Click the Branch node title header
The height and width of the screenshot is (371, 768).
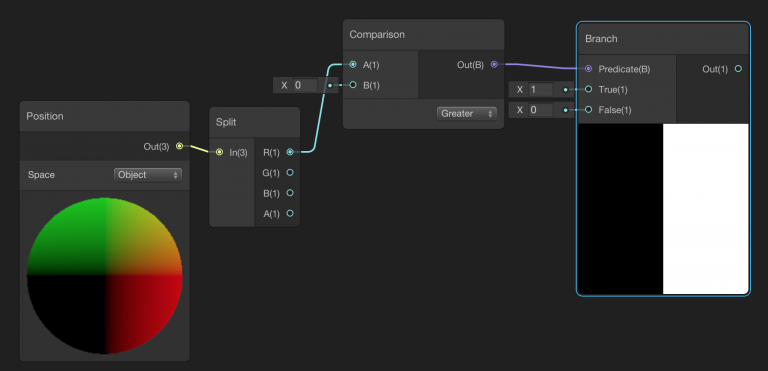tap(663, 39)
